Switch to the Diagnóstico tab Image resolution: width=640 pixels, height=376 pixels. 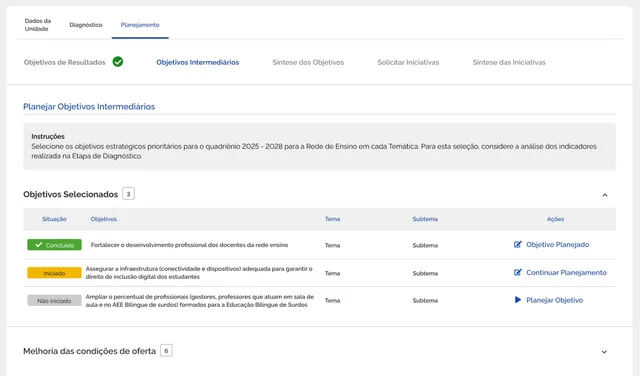click(86, 25)
